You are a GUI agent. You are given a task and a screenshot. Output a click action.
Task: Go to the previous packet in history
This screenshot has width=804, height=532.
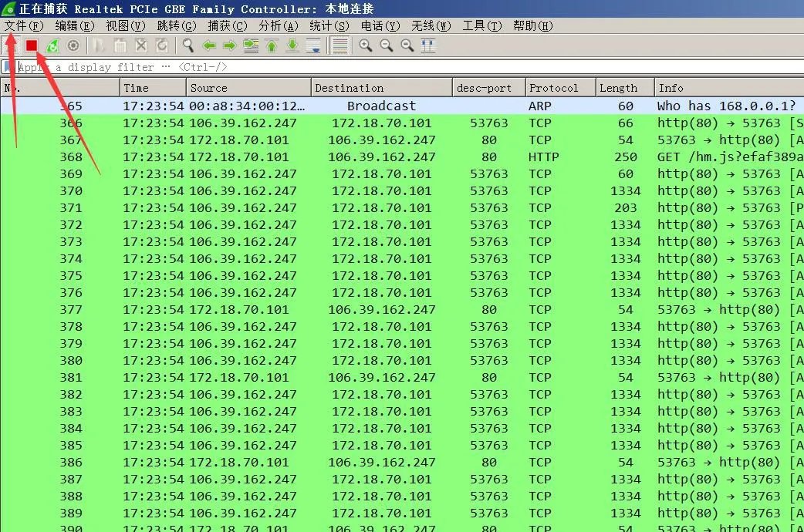(x=208, y=45)
